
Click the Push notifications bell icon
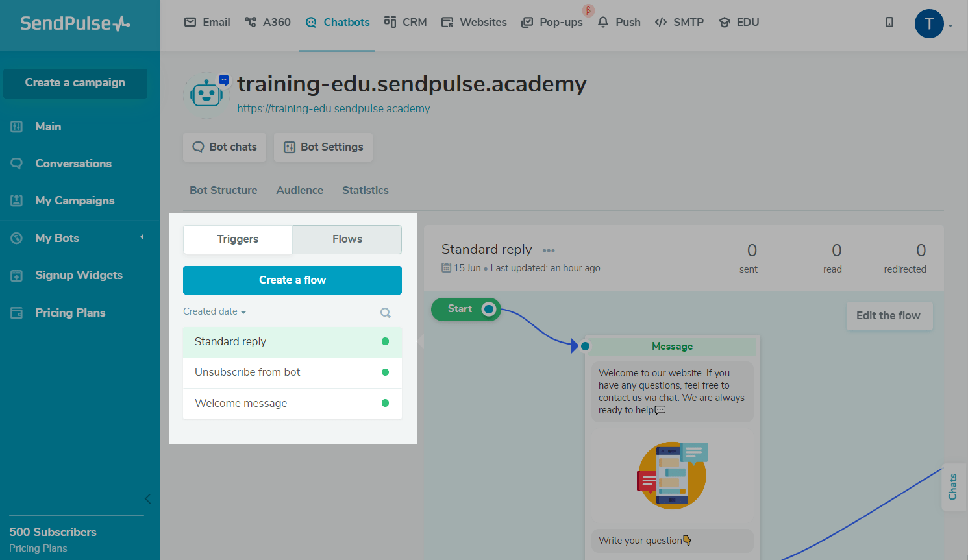[602, 21]
